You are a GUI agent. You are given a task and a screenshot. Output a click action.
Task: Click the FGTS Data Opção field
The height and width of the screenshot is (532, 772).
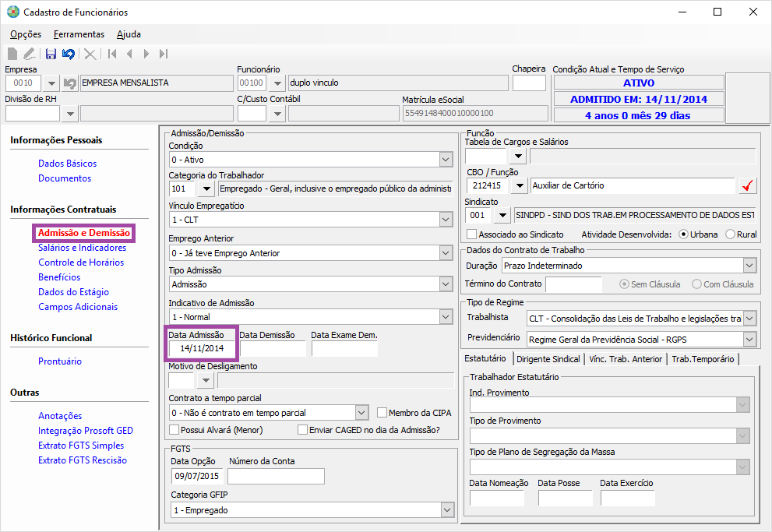197,476
